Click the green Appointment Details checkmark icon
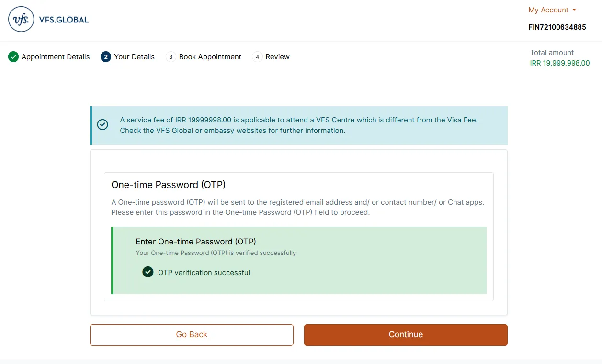 coord(13,57)
